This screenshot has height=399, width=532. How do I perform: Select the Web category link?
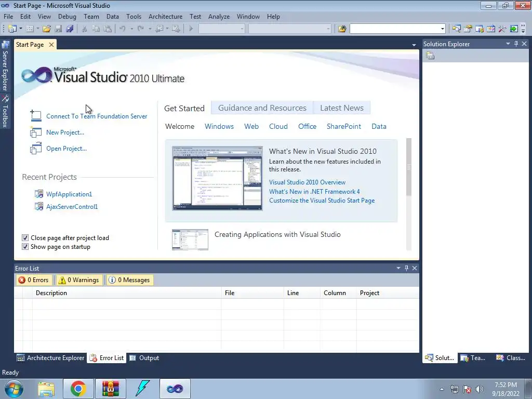pos(251,127)
